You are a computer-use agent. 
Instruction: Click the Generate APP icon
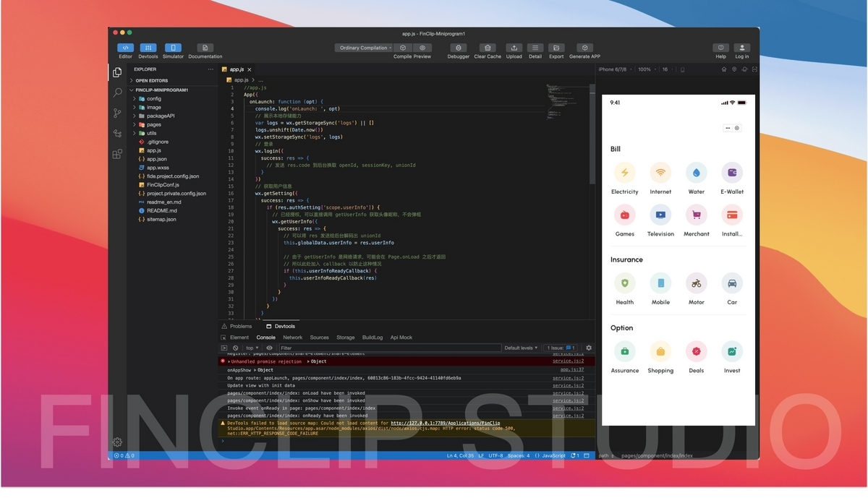click(584, 48)
